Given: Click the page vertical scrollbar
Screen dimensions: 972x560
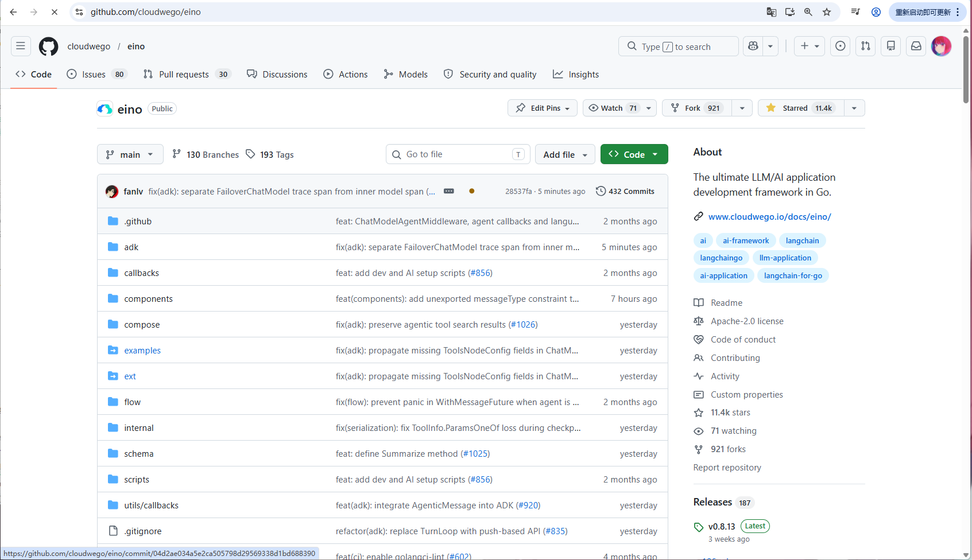Looking at the screenshot, I should pos(966,69).
